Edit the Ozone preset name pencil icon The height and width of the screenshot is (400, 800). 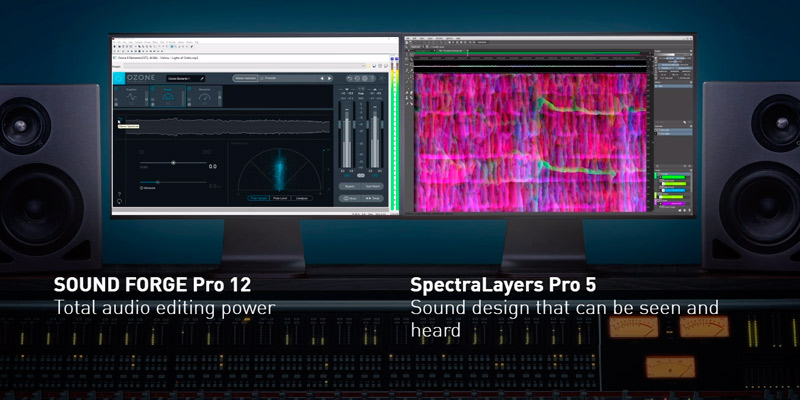click(x=202, y=79)
